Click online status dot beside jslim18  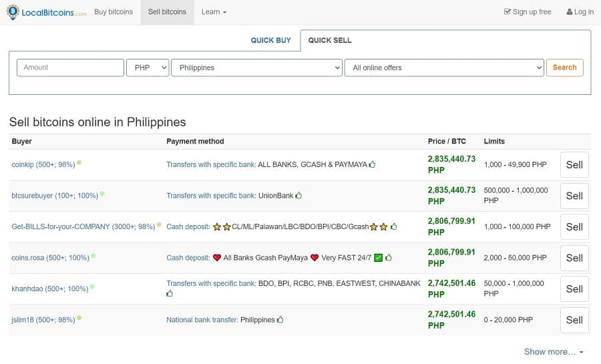[x=79, y=318]
